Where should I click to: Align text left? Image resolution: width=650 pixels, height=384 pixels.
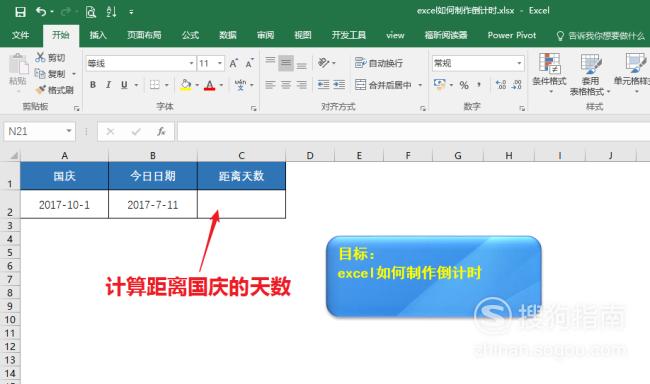(x=270, y=85)
